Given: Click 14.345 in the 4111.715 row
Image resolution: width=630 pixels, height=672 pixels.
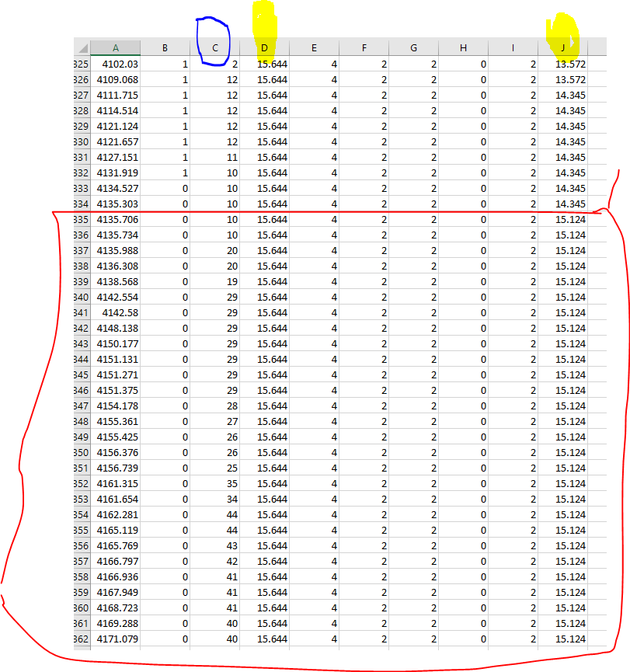Looking at the screenshot, I should [x=562, y=95].
